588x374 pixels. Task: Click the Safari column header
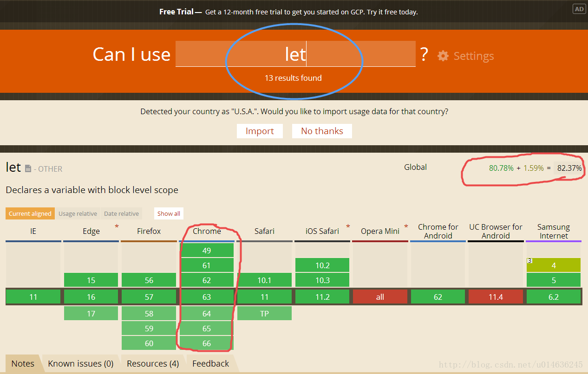click(264, 231)
